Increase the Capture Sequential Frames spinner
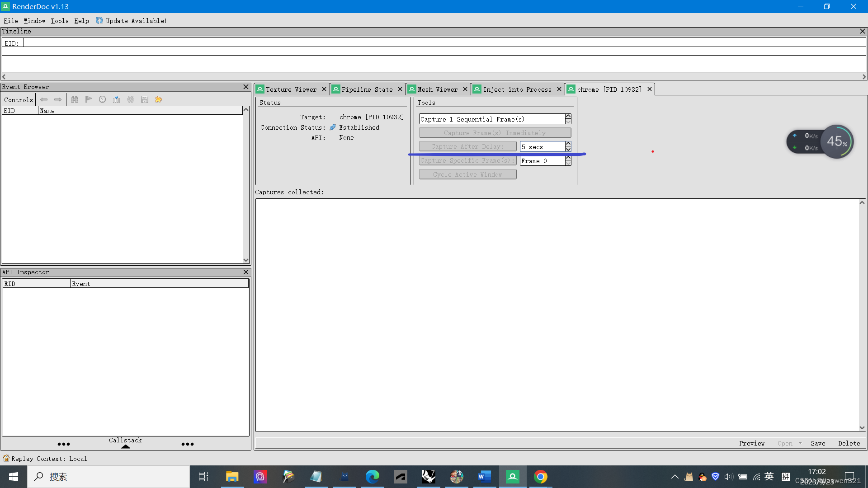The height and width of the screenshot is (488, 868). [568, 116]
